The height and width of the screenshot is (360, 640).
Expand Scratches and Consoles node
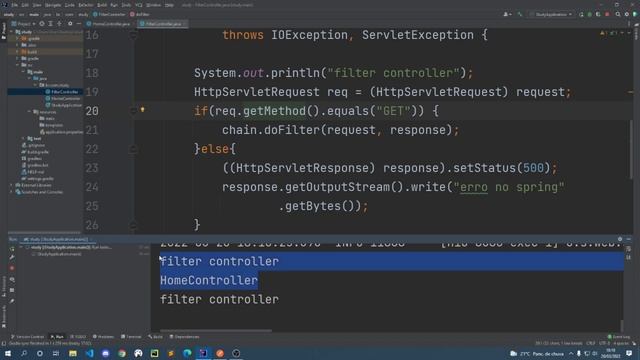point(12,192)
